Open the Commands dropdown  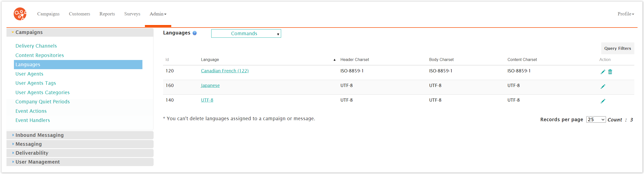tap(246, 34)
